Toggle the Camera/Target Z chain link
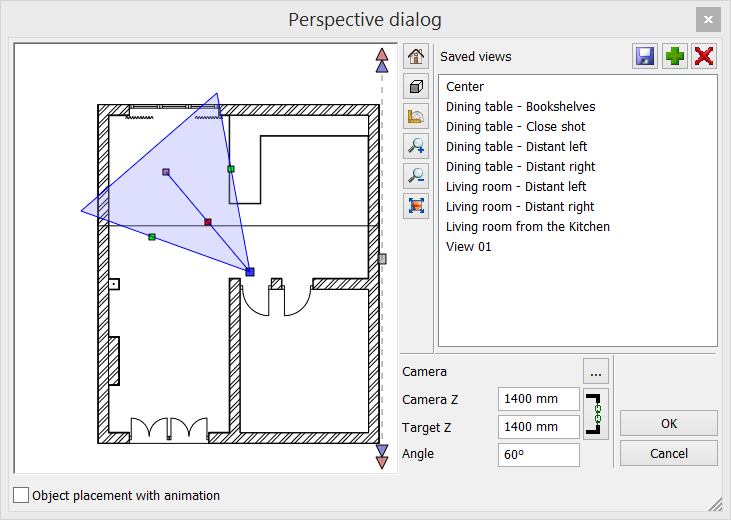 595,413
